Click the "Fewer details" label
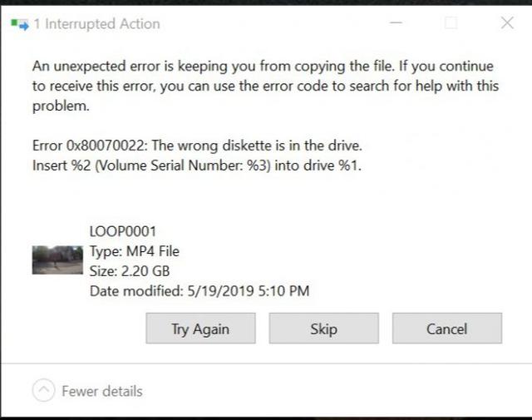The height and width of the screenshot is (420, 532). pyautogui.click(x=101, y=391)
